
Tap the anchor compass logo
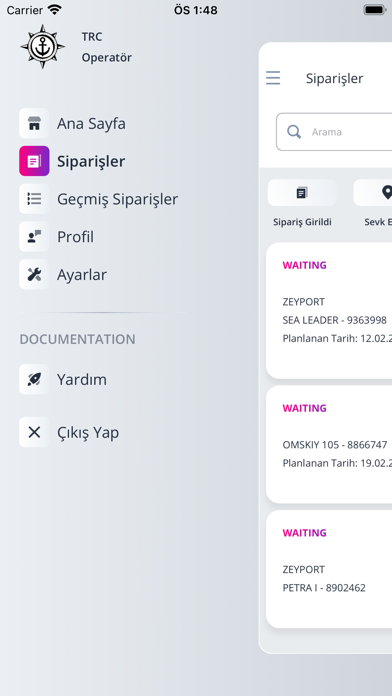(43, 47)
